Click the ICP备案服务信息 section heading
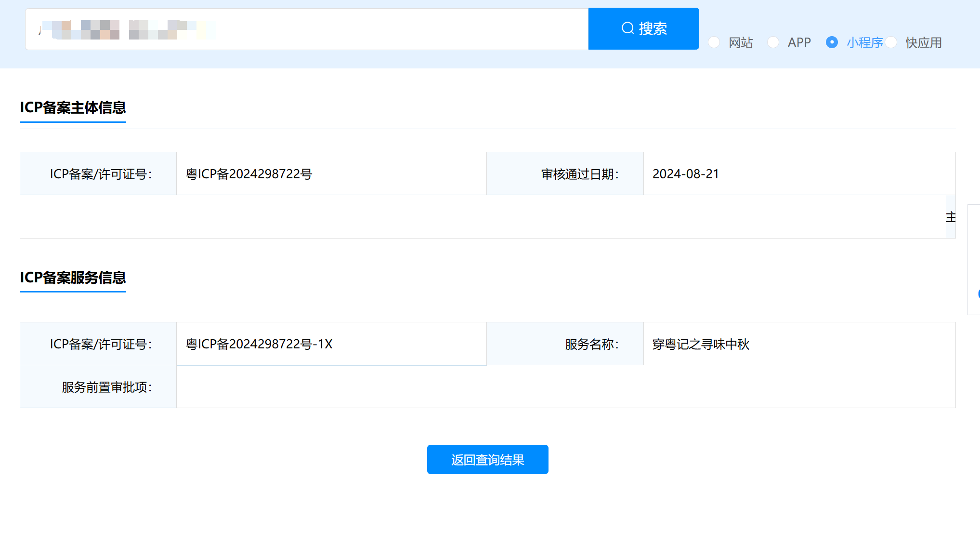The height and width of the screenshot is (544, 980). pos(73,278)
